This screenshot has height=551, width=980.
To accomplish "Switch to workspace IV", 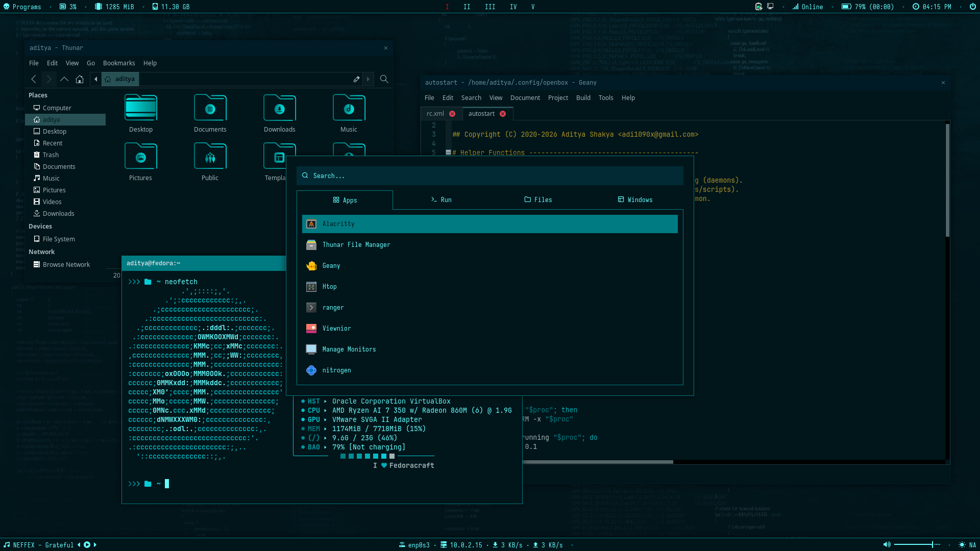I will click(513, 7).
